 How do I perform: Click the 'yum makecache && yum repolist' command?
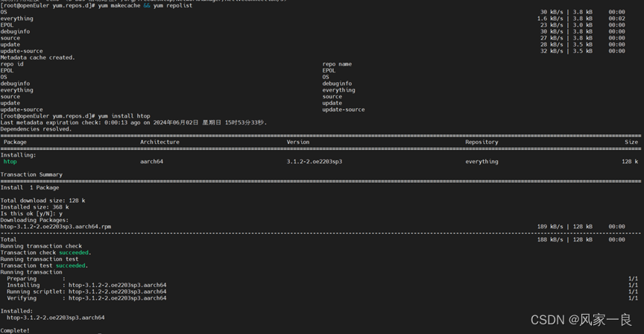(145, 6)
